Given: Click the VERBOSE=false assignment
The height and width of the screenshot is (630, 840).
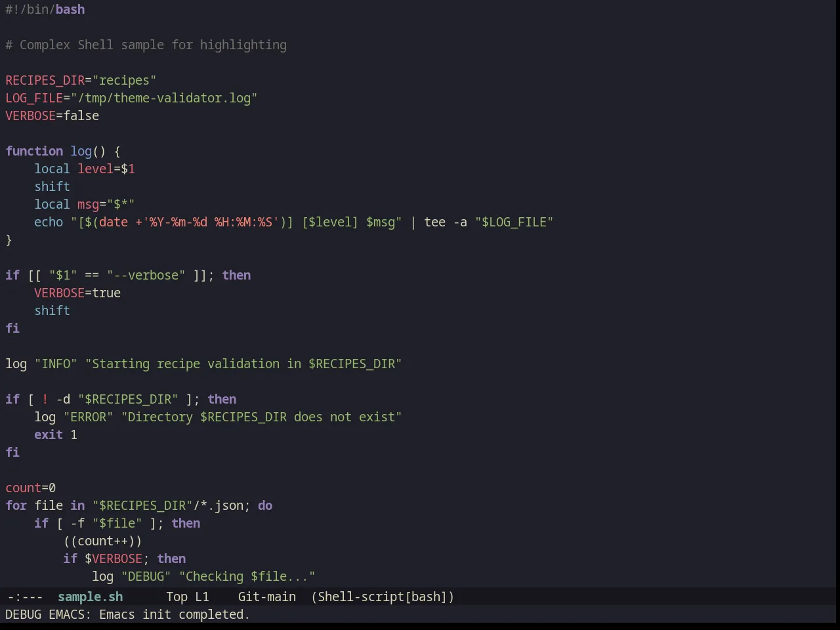Looking at the screenshot, I should (x=52, y=115).
